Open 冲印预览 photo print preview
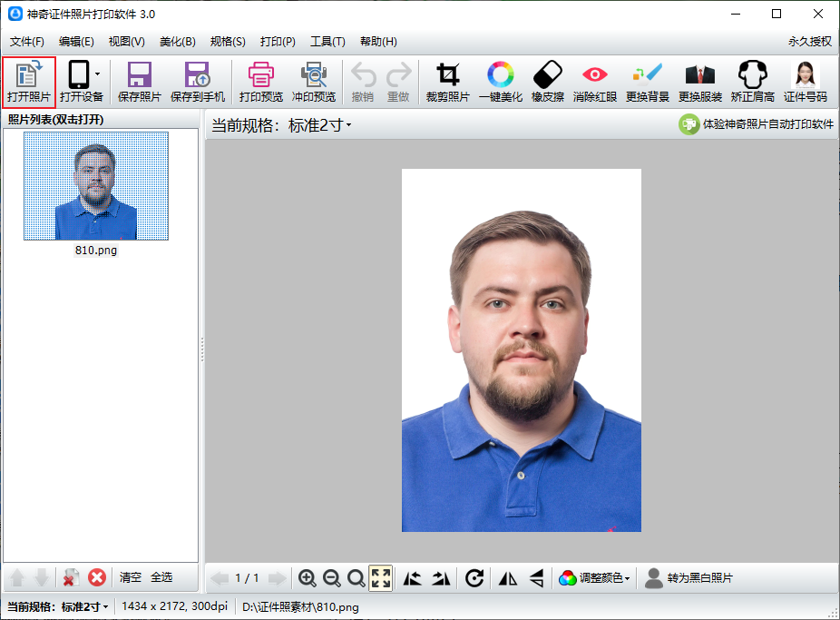 click(313, 82)
